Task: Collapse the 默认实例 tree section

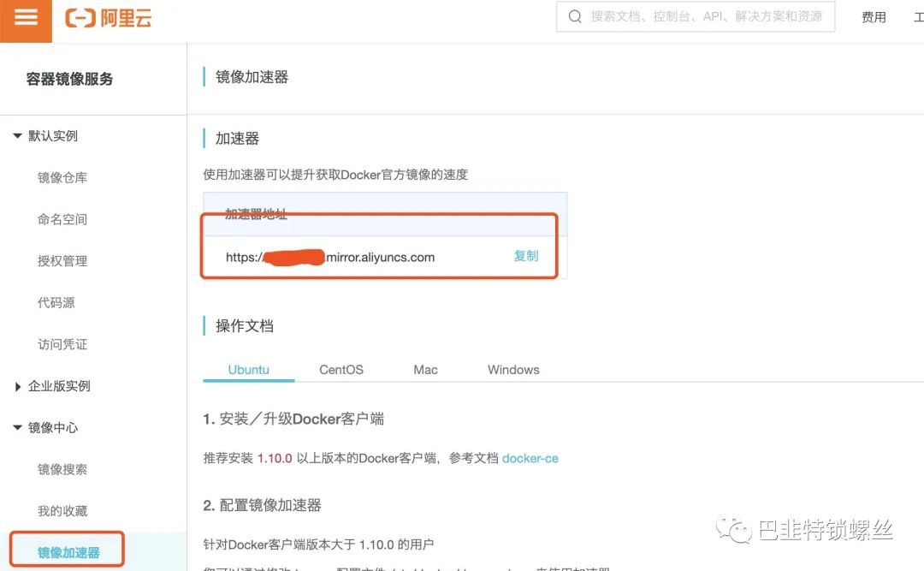Action: pyautogui.click(x=17, y=135)
